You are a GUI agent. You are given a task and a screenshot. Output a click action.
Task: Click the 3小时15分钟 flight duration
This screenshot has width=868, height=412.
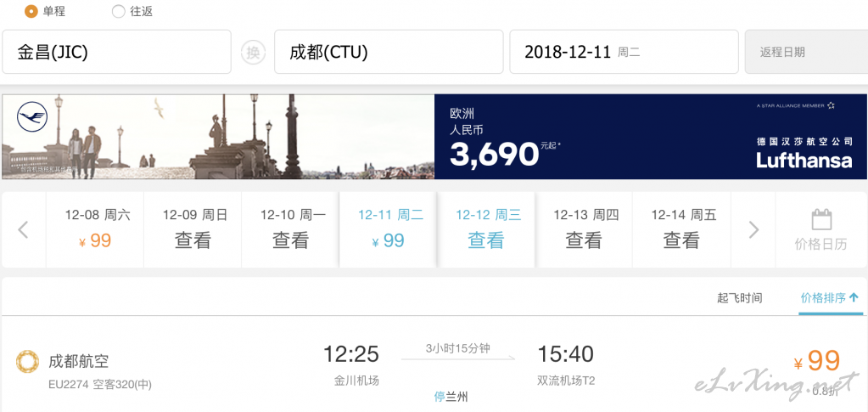[x=458, y=349]
